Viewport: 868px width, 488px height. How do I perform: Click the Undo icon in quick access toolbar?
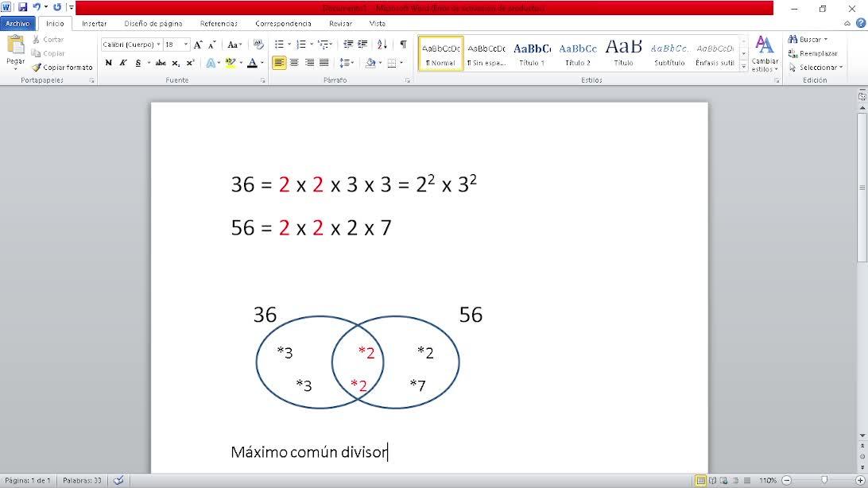(37, 7)
